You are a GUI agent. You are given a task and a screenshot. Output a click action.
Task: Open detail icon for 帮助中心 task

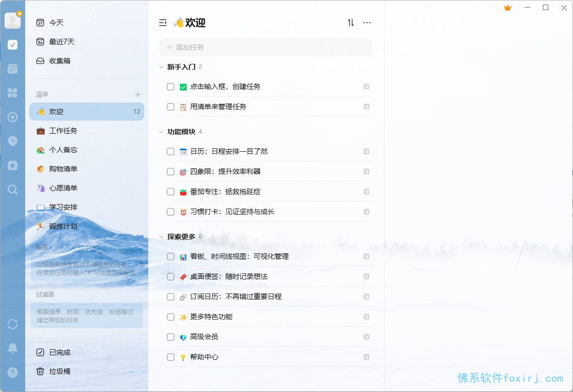point(366,357)
